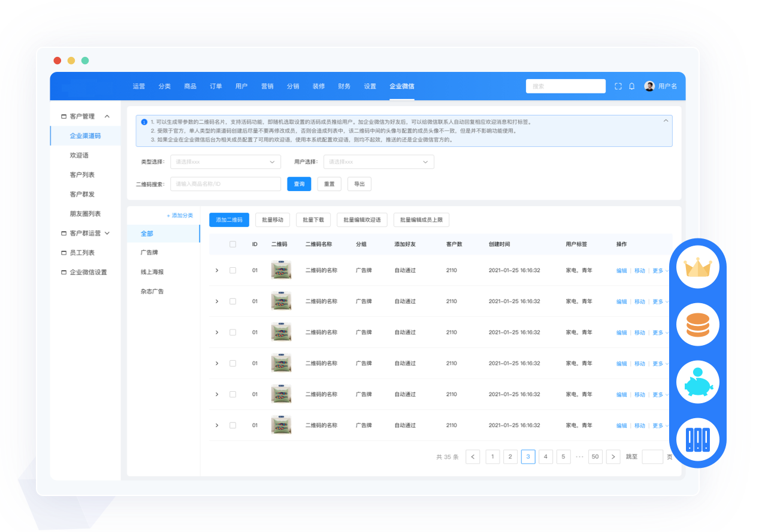Click the 查询 search button
The width and height of the screenshot is (768, 532).
coord(299,184)
